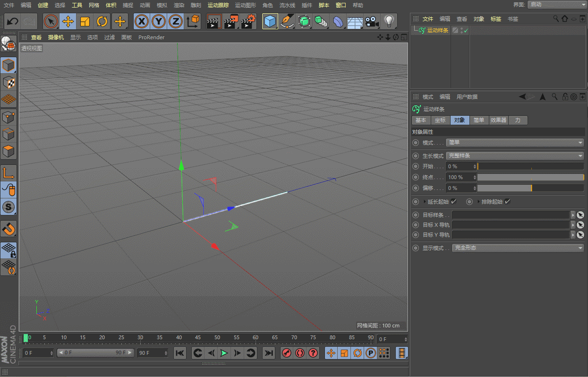Click the Enable Axis icon

tap(9, 172)
